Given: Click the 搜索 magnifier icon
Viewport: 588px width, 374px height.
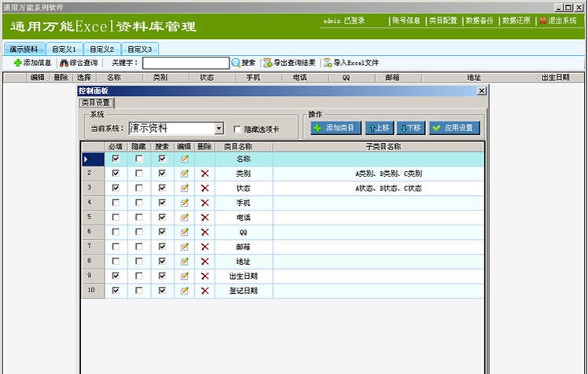Looking at the screenshot, I should (236, 63).
